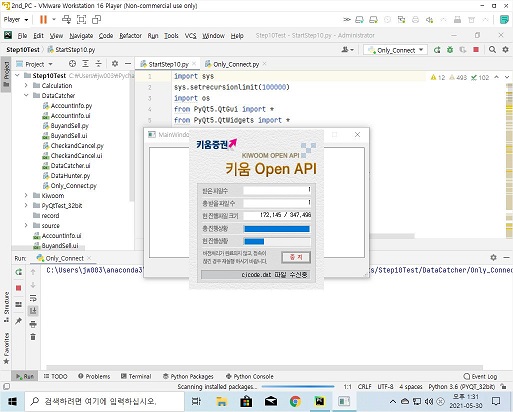
Task: Rerun Only_Connect in the Run panel
Action: click(19, 272)
